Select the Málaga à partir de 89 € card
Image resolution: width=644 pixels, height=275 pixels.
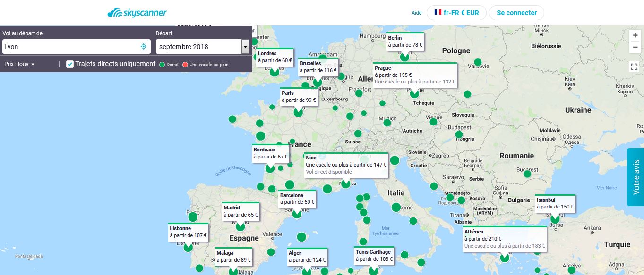[233, 257]
